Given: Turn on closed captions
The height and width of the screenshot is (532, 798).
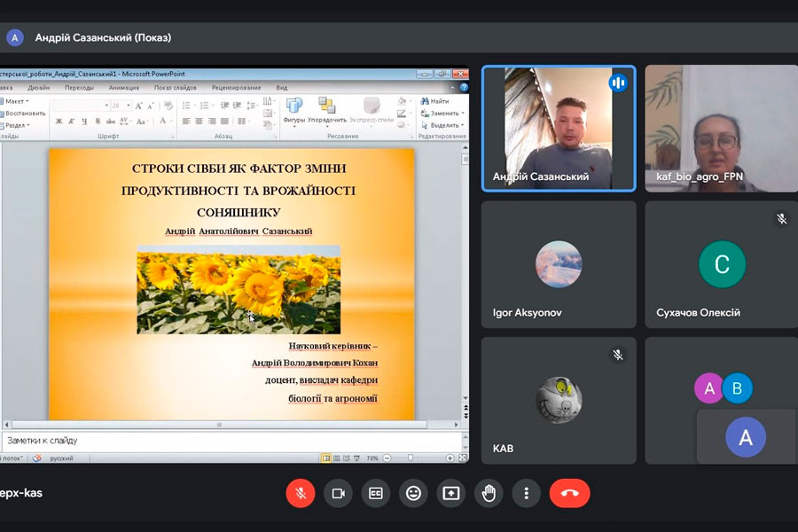Looking at the screenshot, I should pos(376,493).
